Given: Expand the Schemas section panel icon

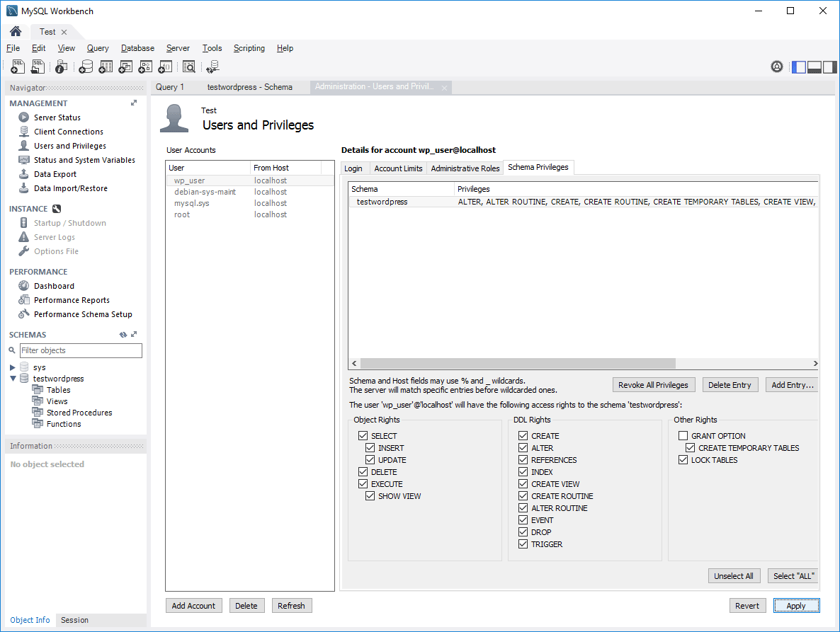Looking at the screenshot, I should (134, 335).
